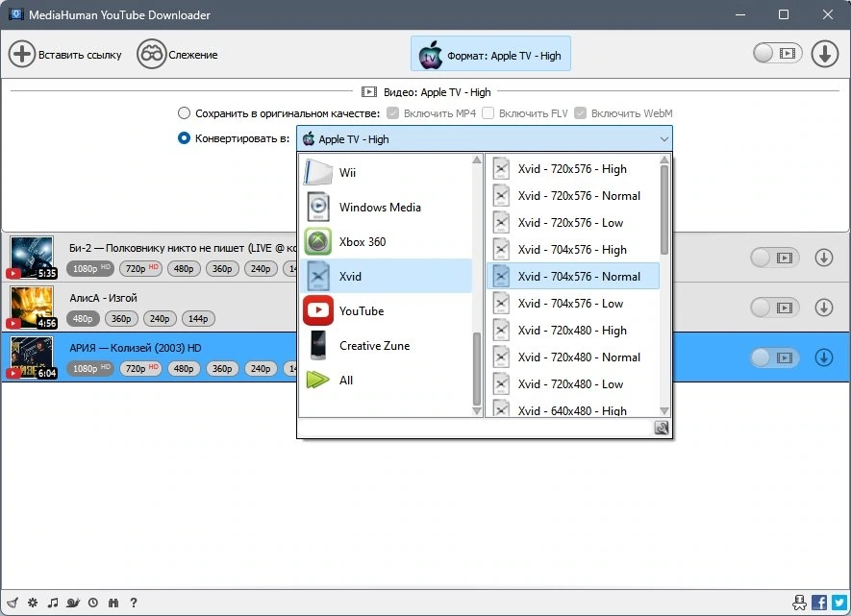Select Сохранить в оригинальном качестве radio

pos(184,113)
